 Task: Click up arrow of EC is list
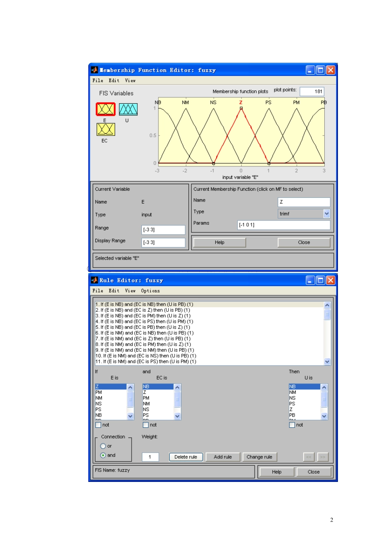pyautogui.click(x=177, y=387)
